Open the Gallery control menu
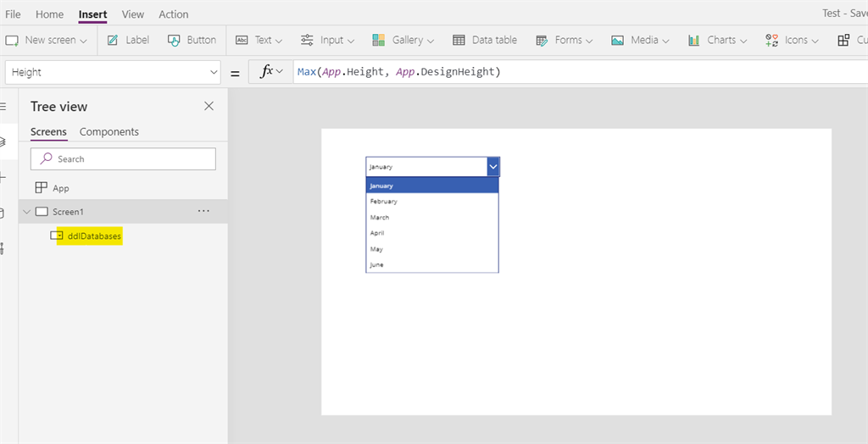This screenshot has height=444, width=868. [403, 40]
